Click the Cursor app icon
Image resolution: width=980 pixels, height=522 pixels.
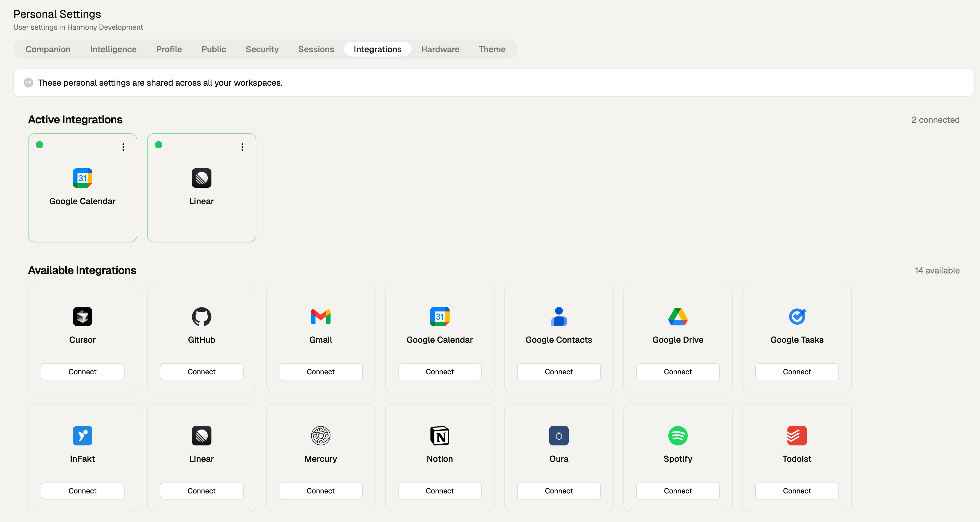tap(83, 317)
